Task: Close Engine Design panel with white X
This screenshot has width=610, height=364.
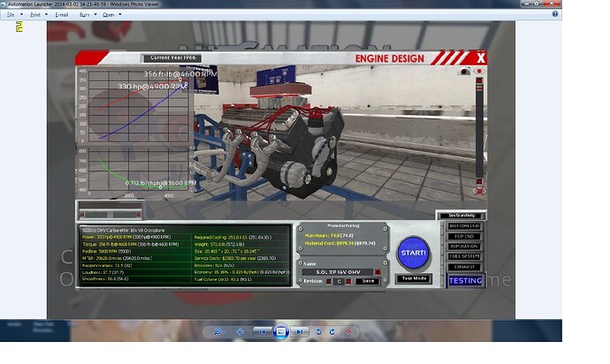Action: coord(481,58)
